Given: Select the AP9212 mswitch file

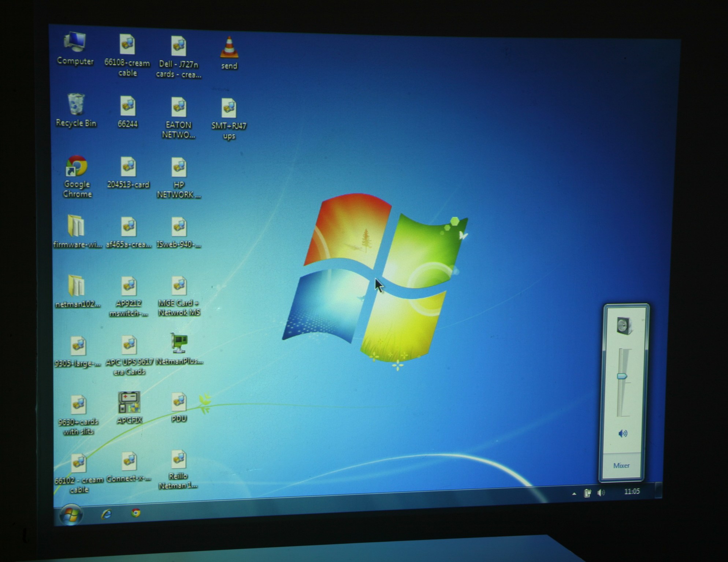Looking at the screenshot, I should (x=129, y=297).
